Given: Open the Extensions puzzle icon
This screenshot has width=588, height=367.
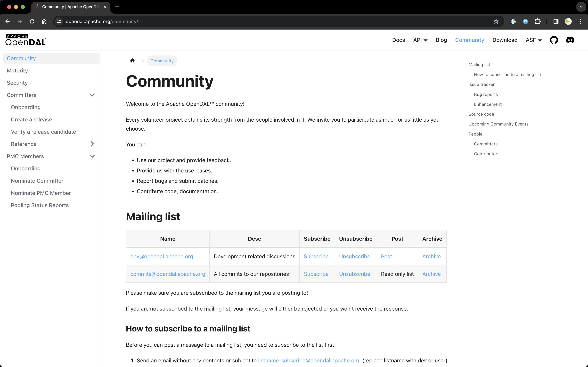Looking at the screenshot, I should coord(538,21).
